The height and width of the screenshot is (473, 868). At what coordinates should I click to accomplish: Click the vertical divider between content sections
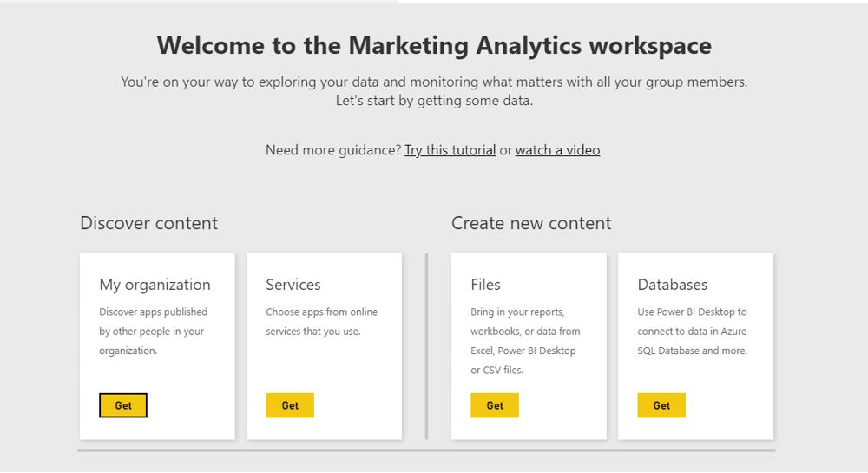click(426, 346)
